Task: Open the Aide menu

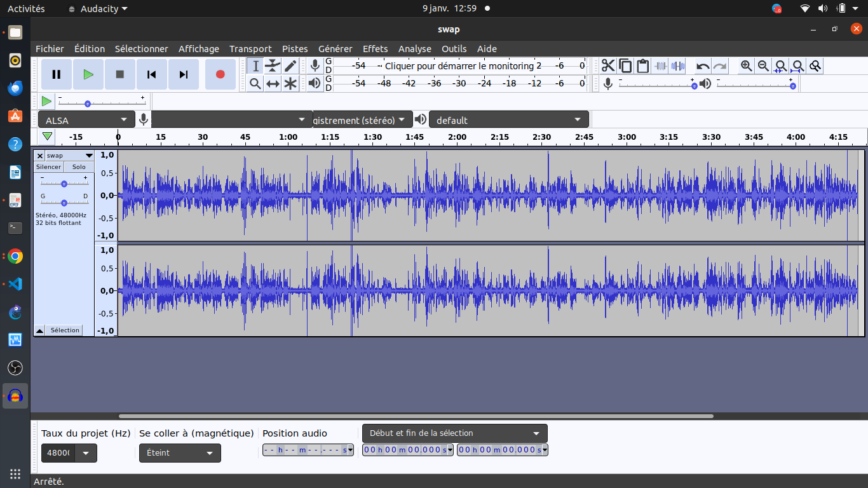Action: click(487, 49)
